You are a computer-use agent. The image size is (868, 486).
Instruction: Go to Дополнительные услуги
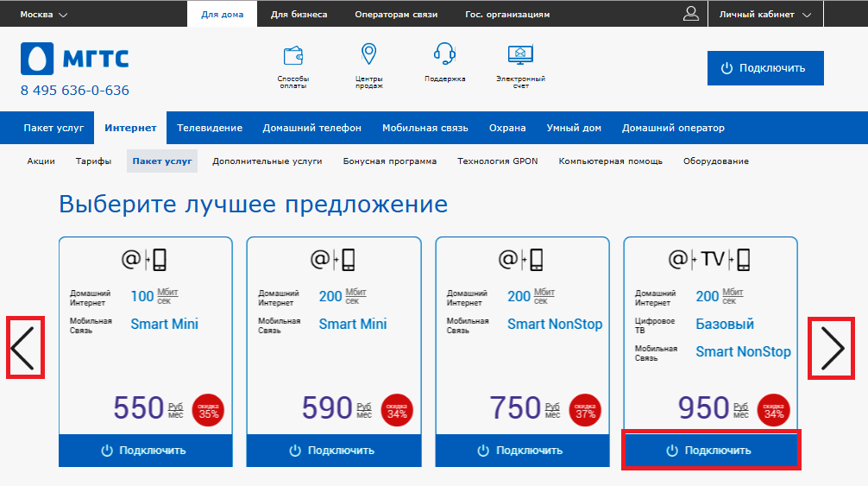coord(267,161)
